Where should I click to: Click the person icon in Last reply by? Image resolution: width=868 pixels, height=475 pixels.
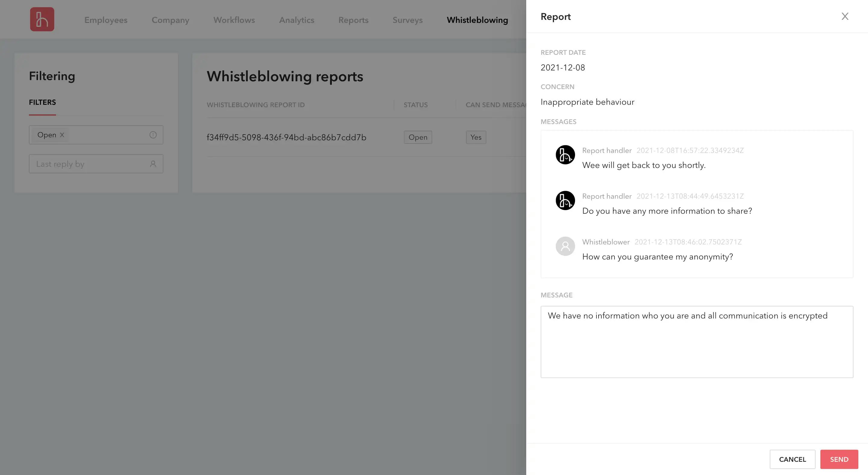pyautogui.click(x=153, y=164)
